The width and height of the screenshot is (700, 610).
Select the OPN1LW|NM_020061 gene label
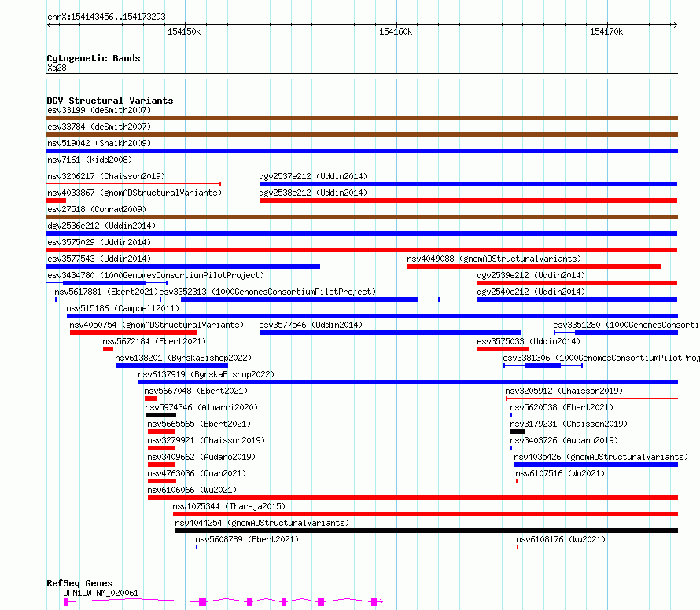tap(101, 593)
